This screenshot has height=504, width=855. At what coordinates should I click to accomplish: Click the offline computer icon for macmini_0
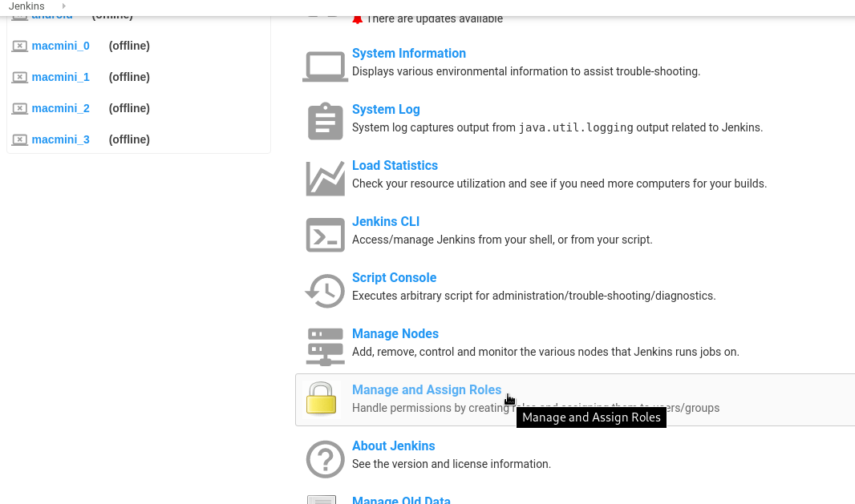pyautogui.click(x=19, y=46)
